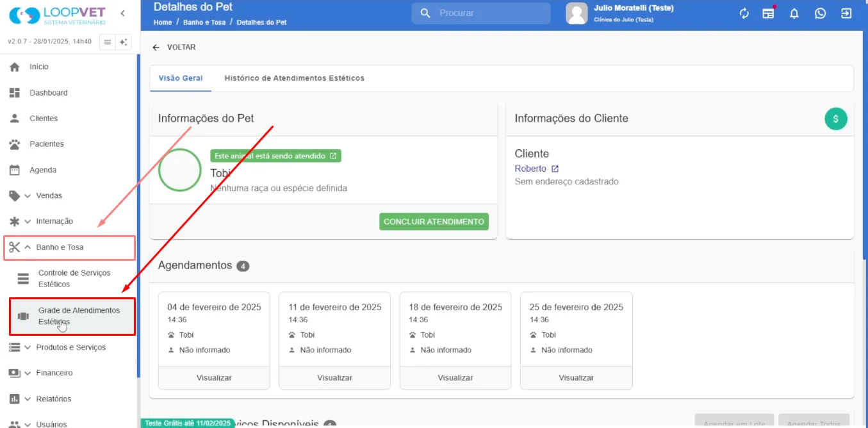Image resolution: width=868 pixels, height=428 pixels.
Task: Collapse sidebar with the left chevron icon
Action: point(122,13)
